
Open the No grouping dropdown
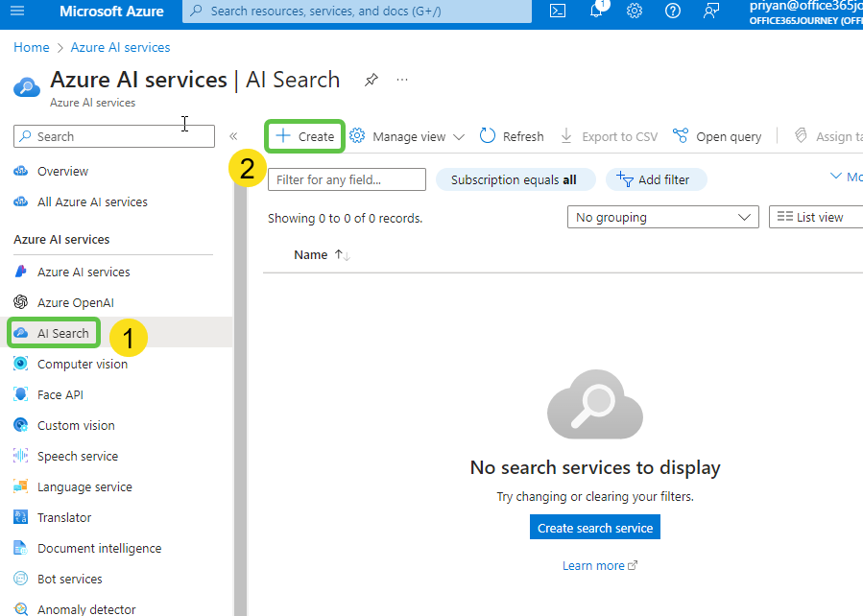(x=662, y=217)
